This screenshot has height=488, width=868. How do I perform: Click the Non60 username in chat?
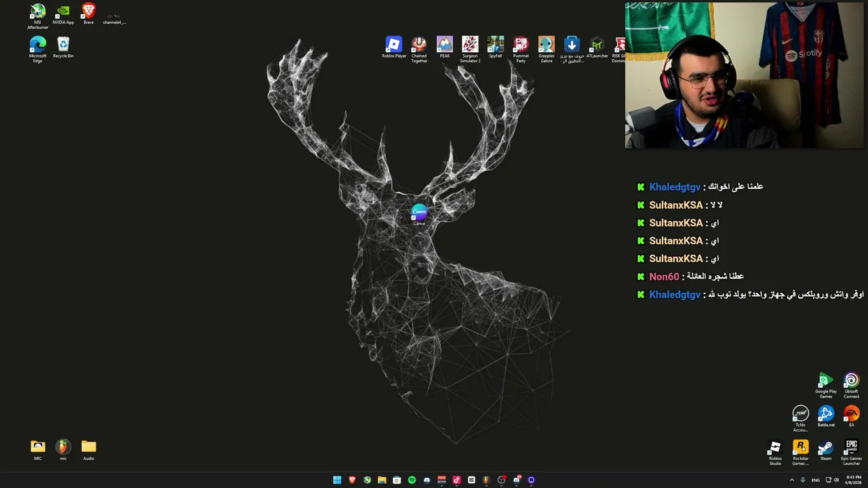(x=664, y=277)
